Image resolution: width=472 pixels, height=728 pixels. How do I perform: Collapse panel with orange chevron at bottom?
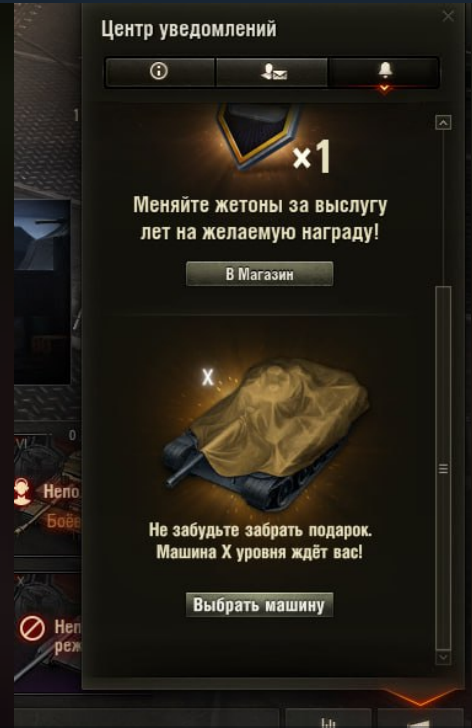pyautogui.click(x=421, y=696)
